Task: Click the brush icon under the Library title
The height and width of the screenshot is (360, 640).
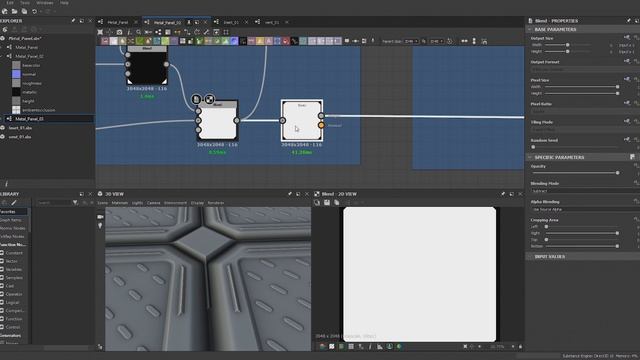Action: pyautogui.click(x=14, y=202)
